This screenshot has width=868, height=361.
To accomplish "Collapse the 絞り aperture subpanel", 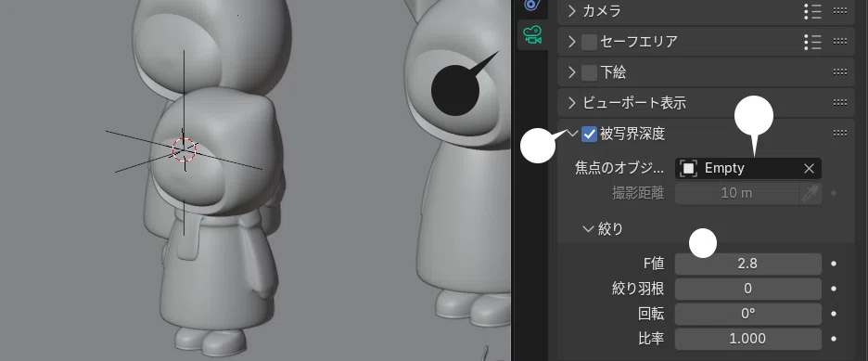I will [x=589, y=228].
